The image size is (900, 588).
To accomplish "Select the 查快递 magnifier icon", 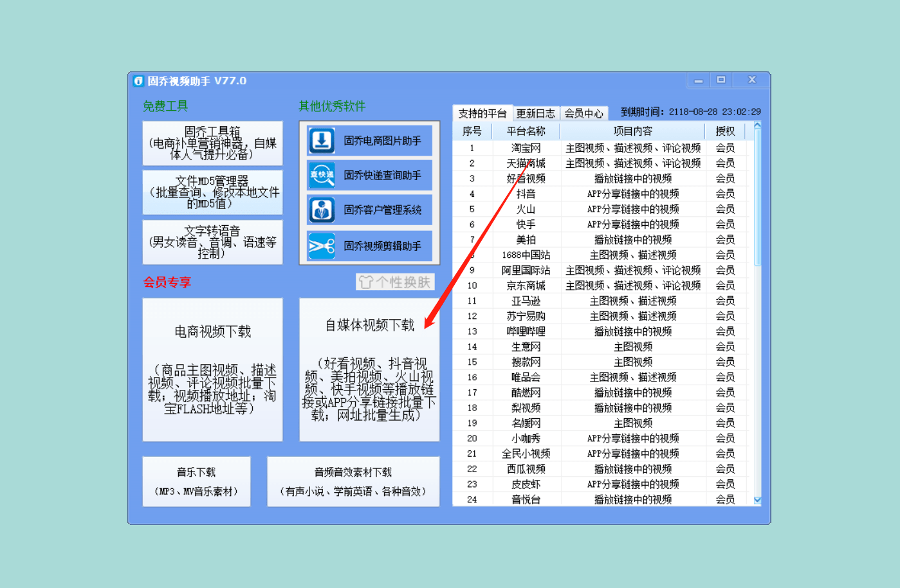I will coord(322,176).
